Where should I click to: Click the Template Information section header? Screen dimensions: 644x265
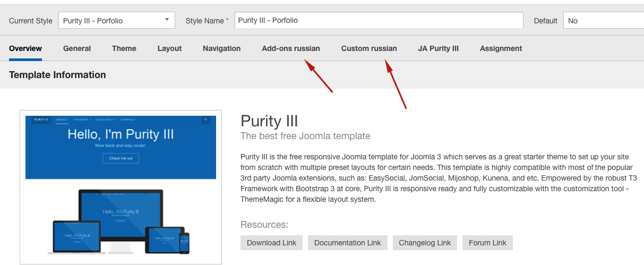point(57,75)
